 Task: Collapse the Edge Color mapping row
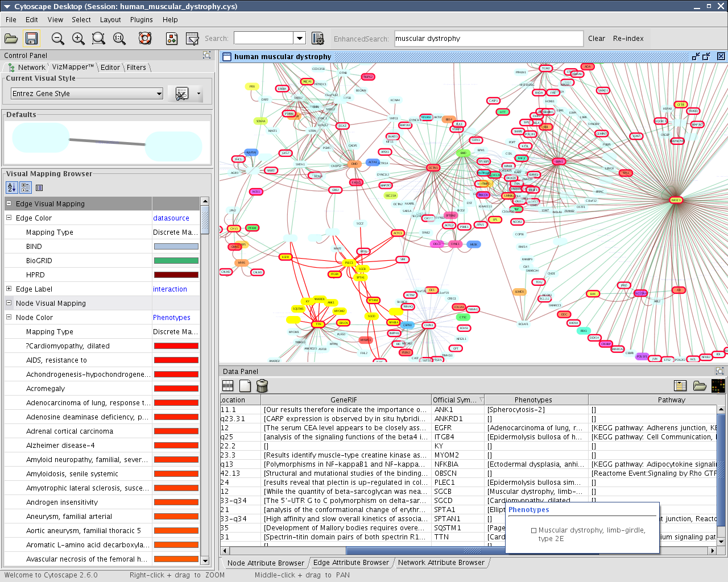[9, 218]
